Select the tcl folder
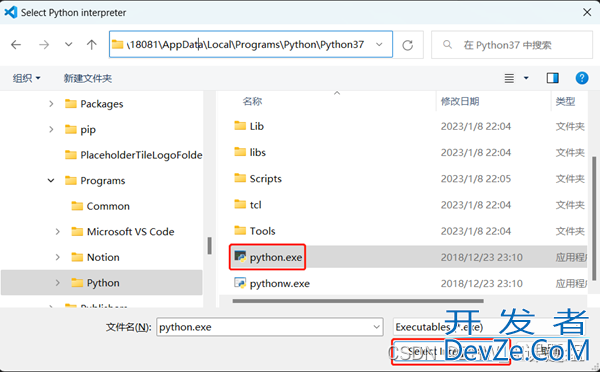This screenshot has height=372, width=600. point(256,205)
